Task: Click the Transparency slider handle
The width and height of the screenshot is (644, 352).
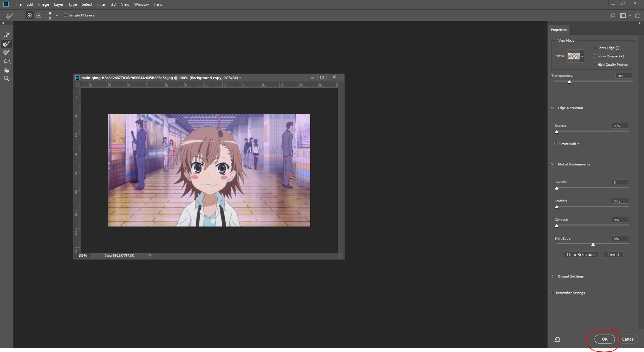Action: 569,82
